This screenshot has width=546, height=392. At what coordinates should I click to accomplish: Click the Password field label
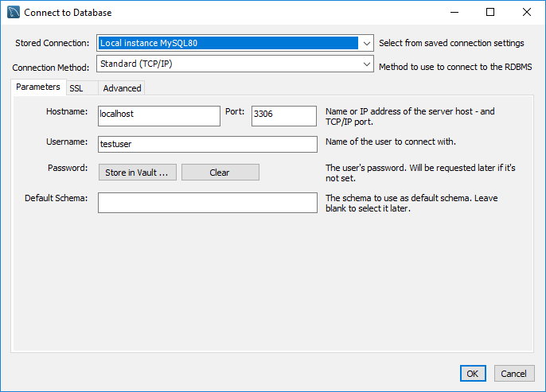67,169
